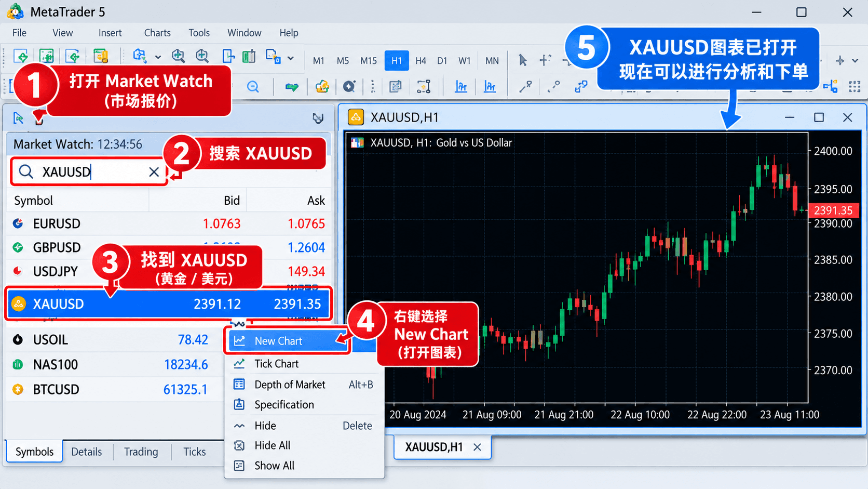Click the dashed line drawing tool icon
Image resolution: width=868 pixels, height=489 pixels.
(553, 86)
